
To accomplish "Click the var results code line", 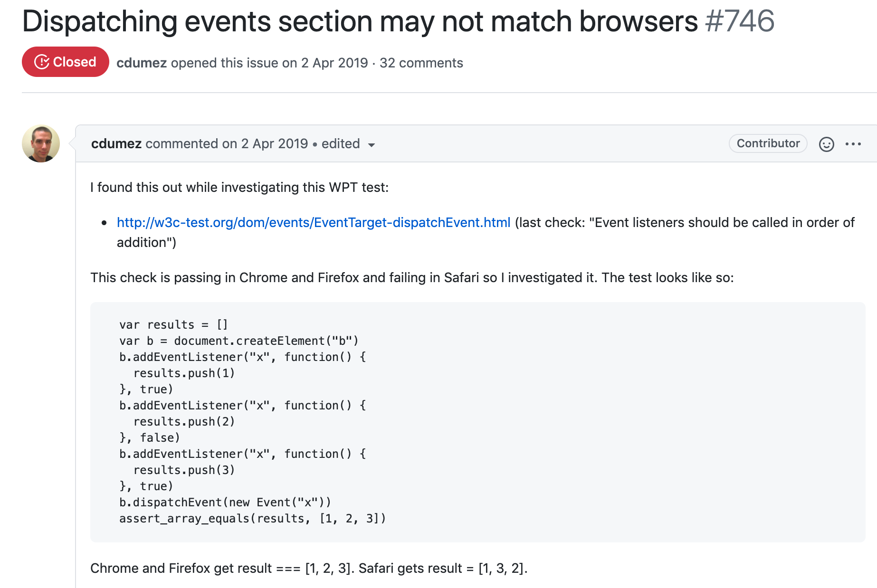I will click(174, 324).
